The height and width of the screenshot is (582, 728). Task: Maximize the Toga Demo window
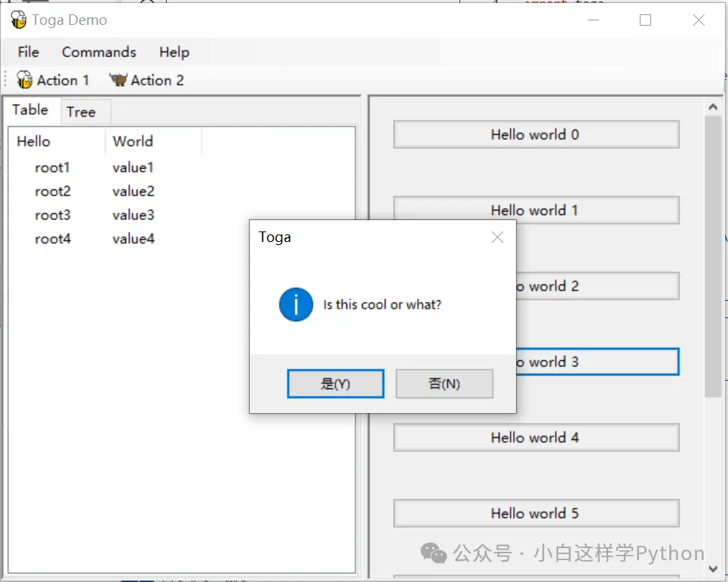coord(645,20)
